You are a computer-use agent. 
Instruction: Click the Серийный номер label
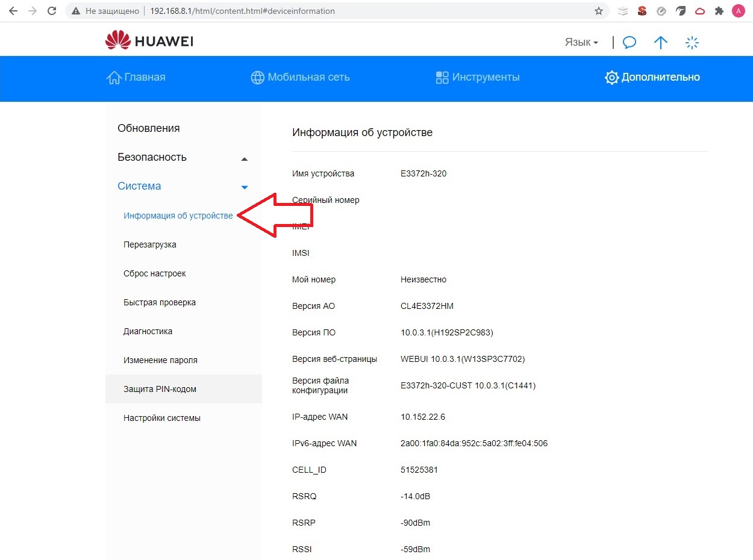(x=326, y=200)
